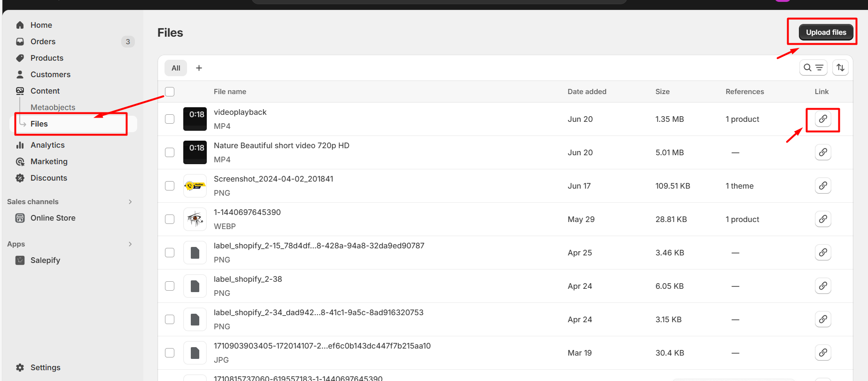Open the Nature Beautiful video thumbnail
This screenshot has height=381, width=868.
tap(195, 152)
